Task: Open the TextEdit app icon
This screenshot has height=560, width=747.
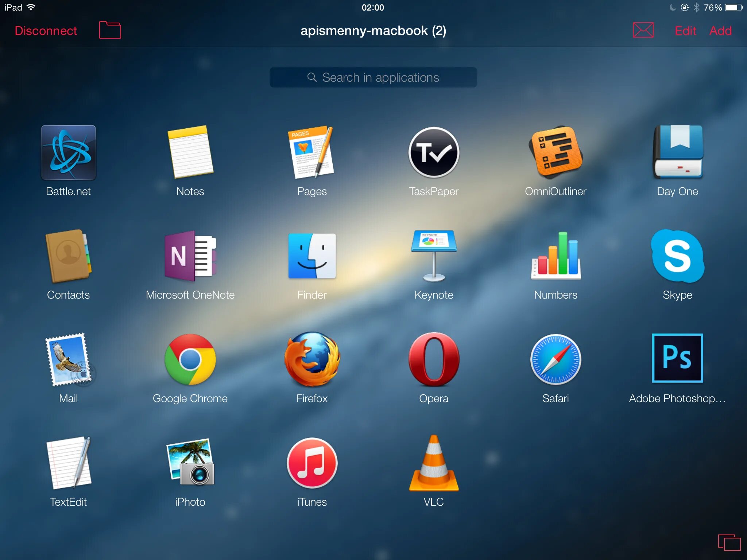Action: click(x=69, y=463)
